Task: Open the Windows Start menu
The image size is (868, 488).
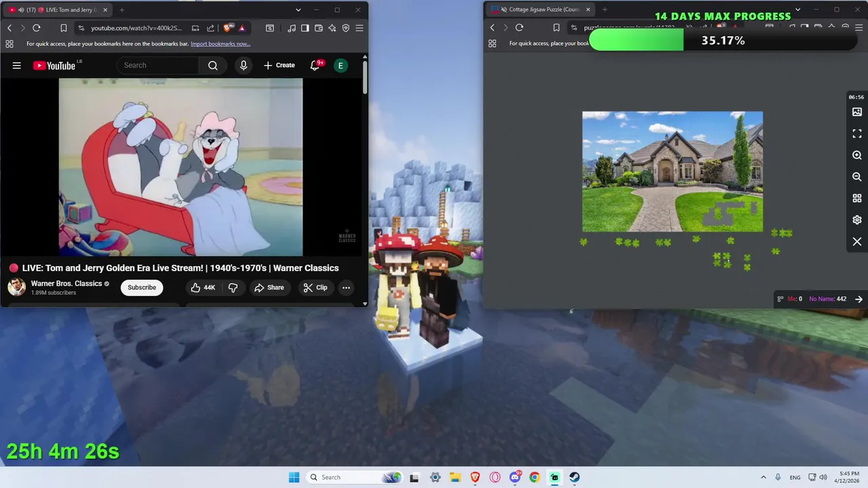Action: [294, 477]
